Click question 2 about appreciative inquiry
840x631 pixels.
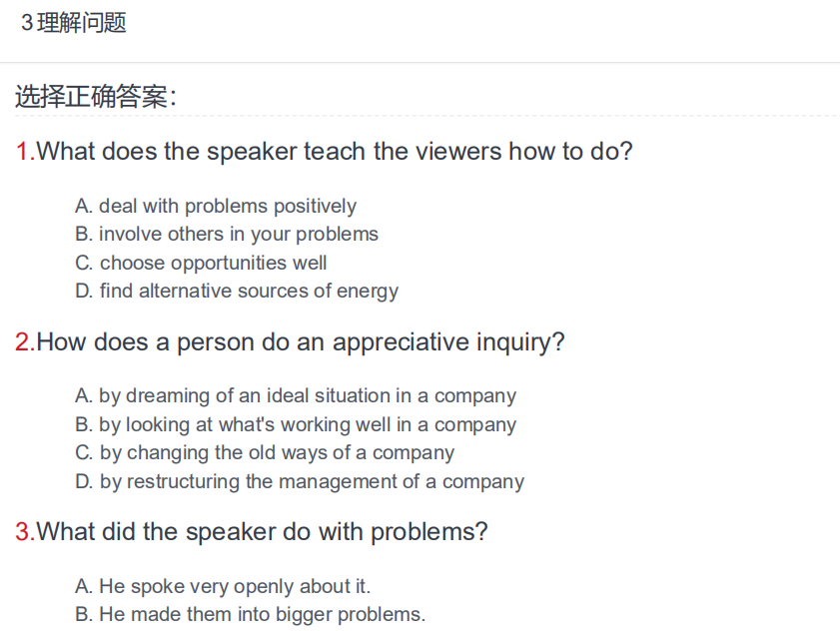coord(290,342)
